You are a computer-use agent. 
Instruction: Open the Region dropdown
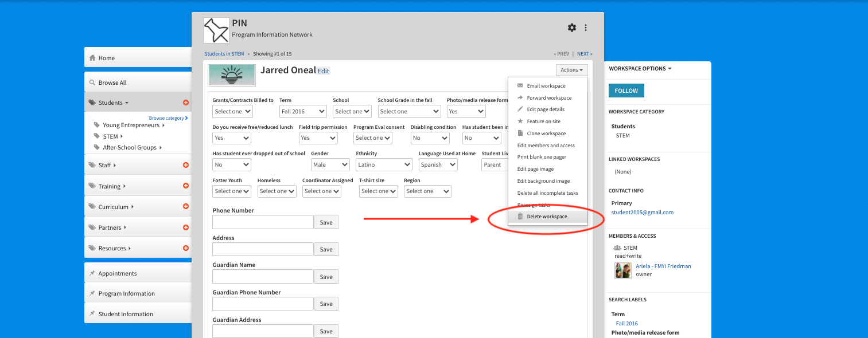(427, 191)
